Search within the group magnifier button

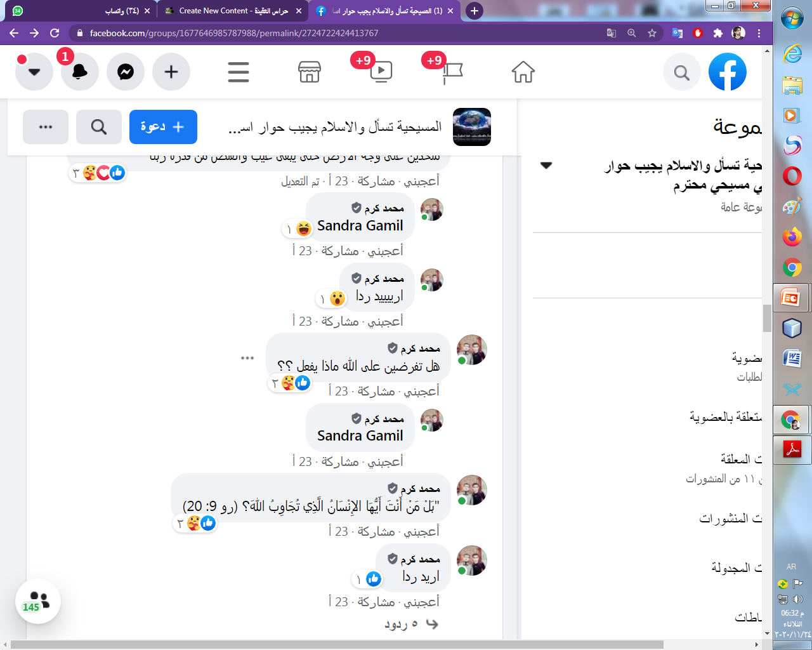[x=99, y=127]
